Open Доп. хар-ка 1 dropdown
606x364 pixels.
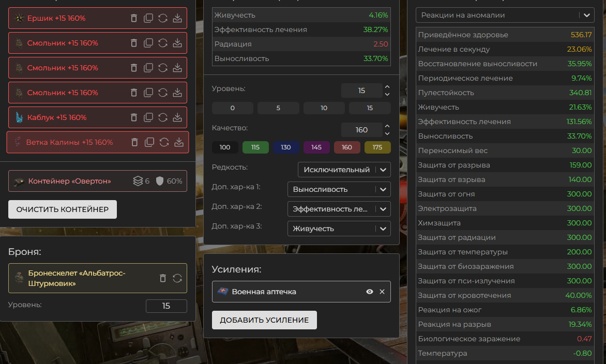[339, 189]
